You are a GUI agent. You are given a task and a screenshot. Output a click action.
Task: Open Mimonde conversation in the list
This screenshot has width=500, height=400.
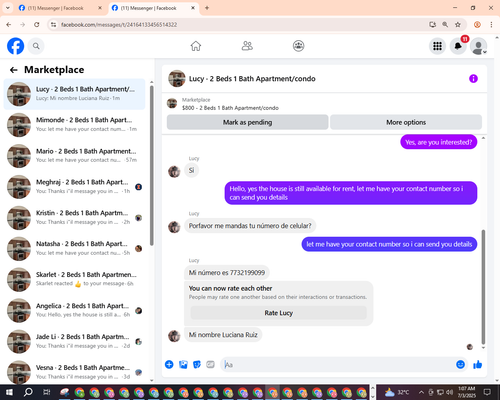point(74,125)
